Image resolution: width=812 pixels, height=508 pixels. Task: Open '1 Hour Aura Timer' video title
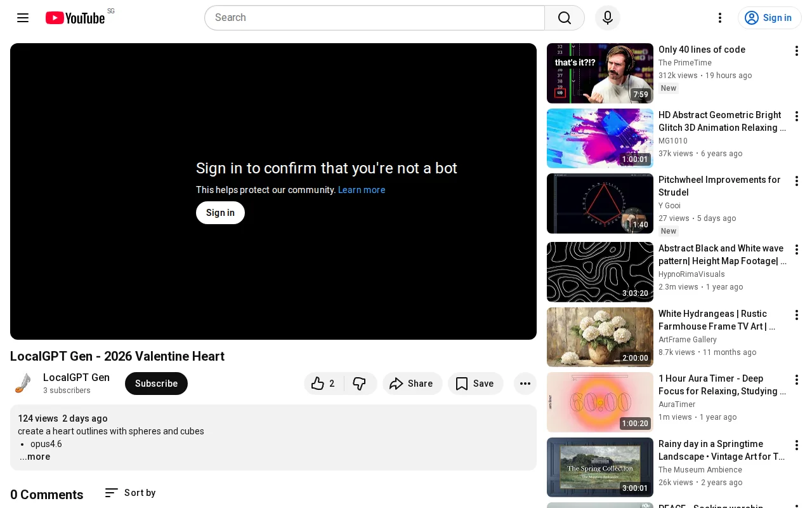[722, 385]
